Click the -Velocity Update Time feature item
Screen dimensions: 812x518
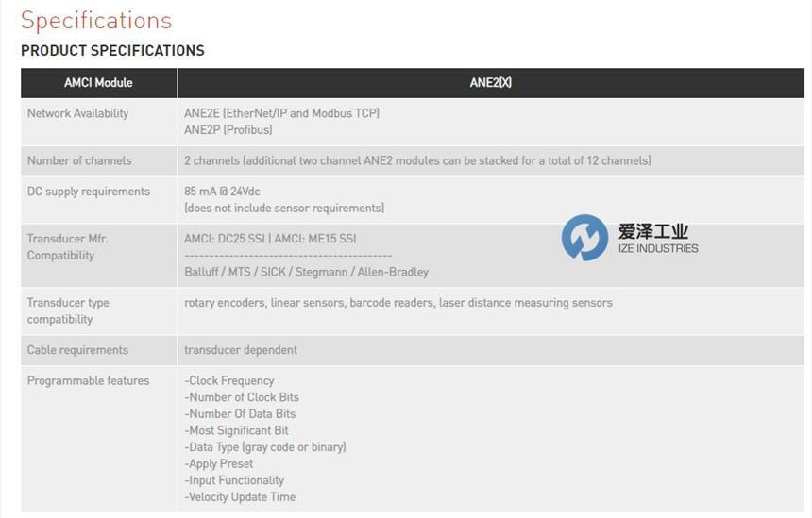coord(240,497)
